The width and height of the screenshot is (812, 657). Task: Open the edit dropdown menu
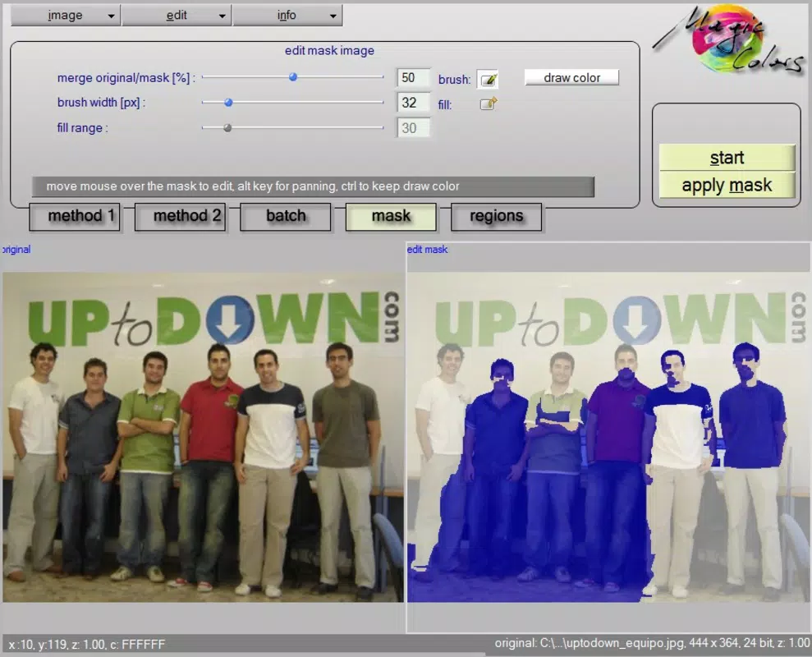coord(176,16)
